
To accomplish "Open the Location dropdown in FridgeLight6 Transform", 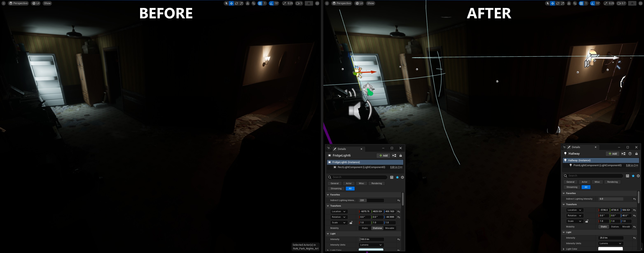I will click(339, 212).
